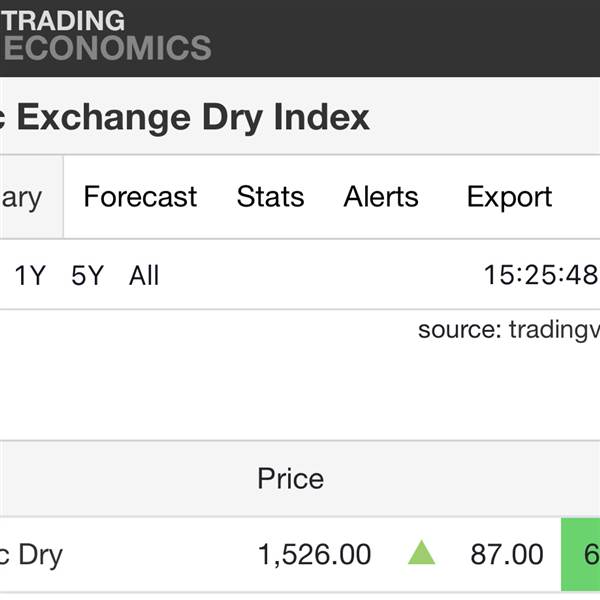Open the Alerts tab
The height and width of the screenshot is (600, 600).
point(381,197)
